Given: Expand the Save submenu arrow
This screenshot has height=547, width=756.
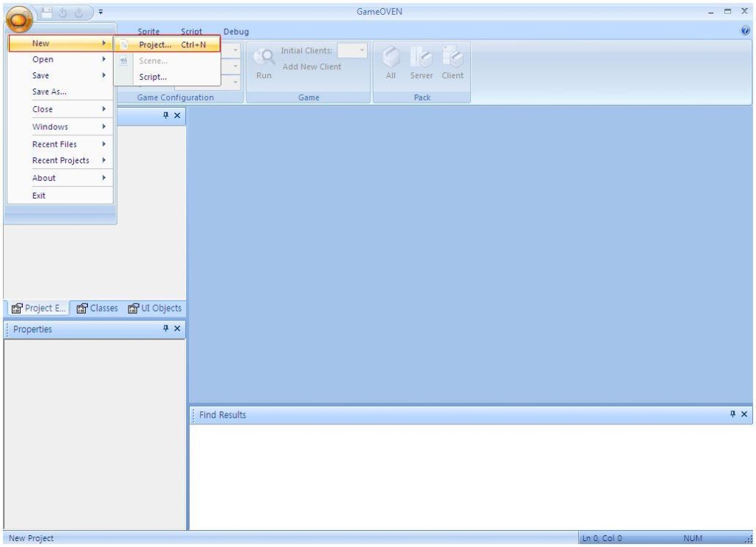Looking at the screenshot, I should [103, 75].
